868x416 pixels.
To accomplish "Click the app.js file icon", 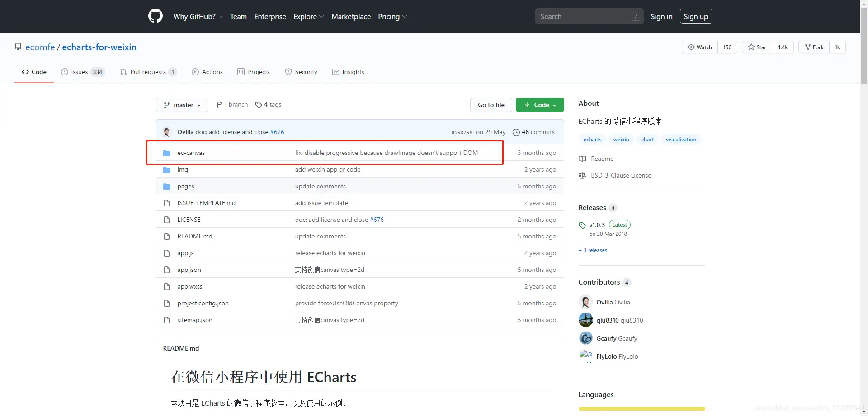I will 167,253.
